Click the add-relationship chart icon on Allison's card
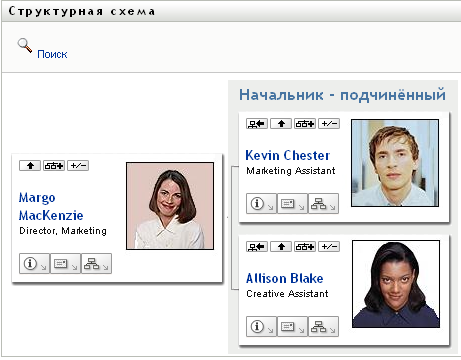 click(x=305, y=247)
